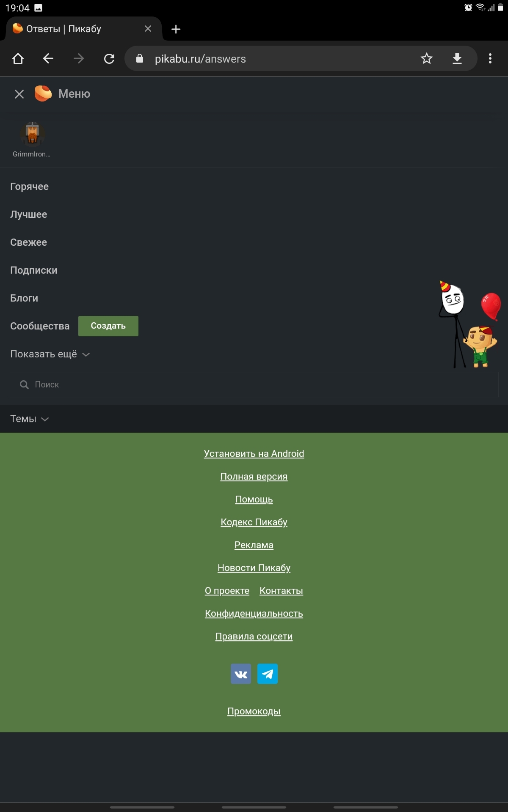508x812 pixels.
Task: Focus the Поиск search field
Action: pyautogui.click(x=254, y=384)
